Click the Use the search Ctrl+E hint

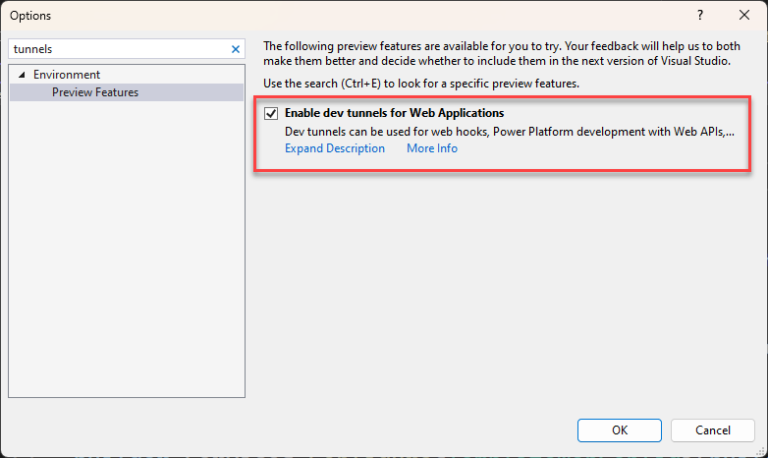[421, 84]
